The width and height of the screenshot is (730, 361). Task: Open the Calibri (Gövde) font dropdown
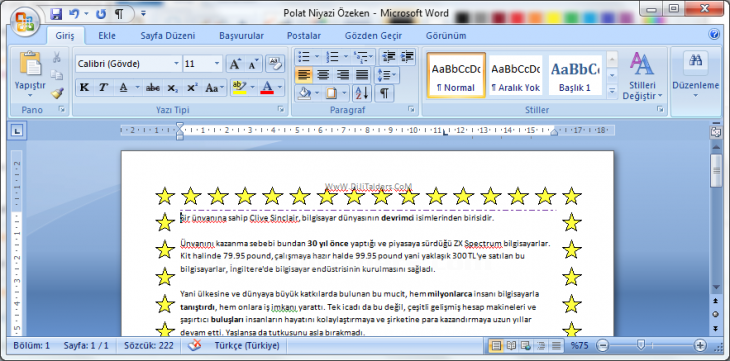(x=176, y=64)
